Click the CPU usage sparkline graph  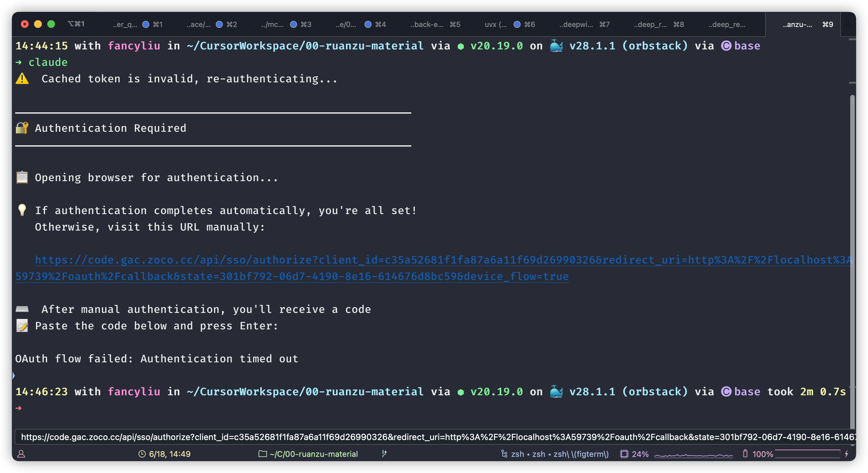(693, 455)
